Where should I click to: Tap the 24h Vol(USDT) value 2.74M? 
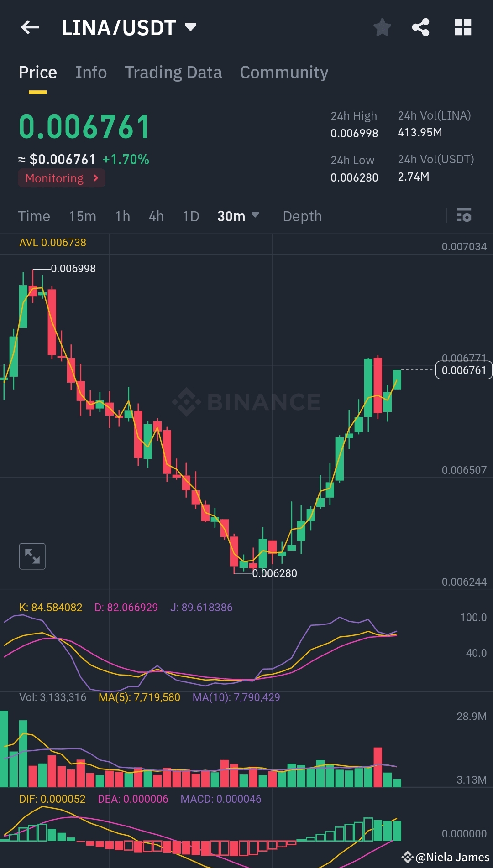pyautogui.click(x=414, y=177)
